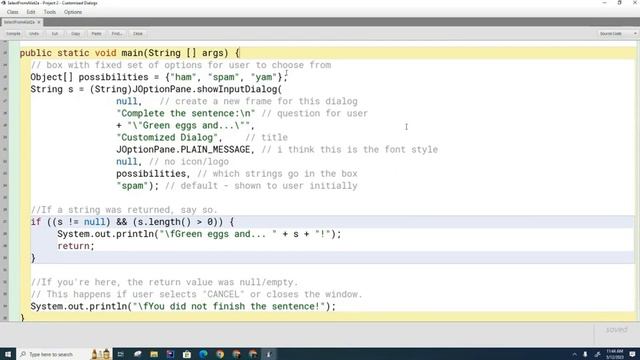Click the comment "// no icon/logo"
This screenshot has height=360, width=640.
point(189,162)
